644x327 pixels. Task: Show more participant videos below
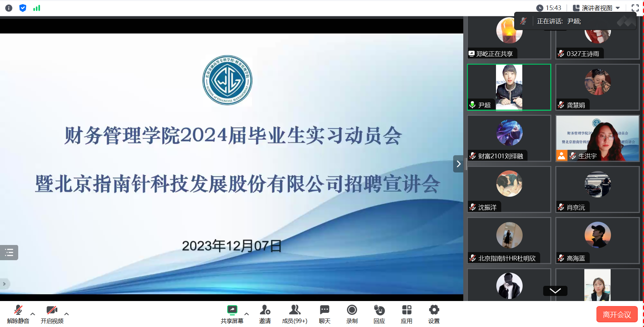point(555,291)
